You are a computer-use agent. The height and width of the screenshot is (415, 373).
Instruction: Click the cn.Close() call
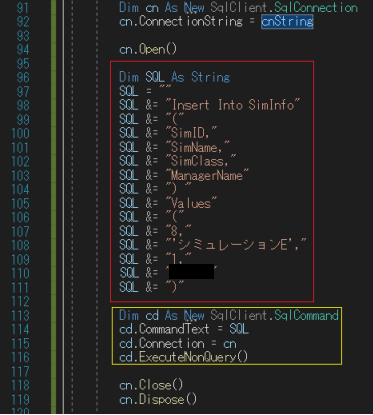[x=151, y=385]
